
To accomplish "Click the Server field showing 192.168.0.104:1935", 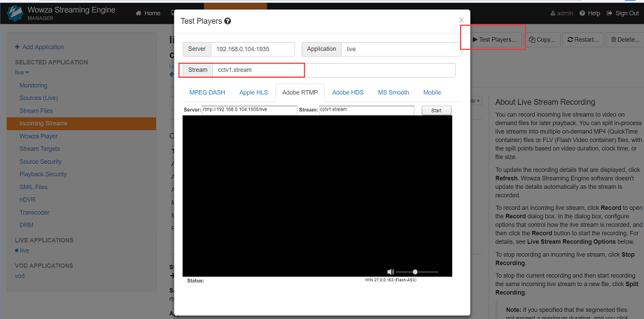I will (x=253, y=49).
